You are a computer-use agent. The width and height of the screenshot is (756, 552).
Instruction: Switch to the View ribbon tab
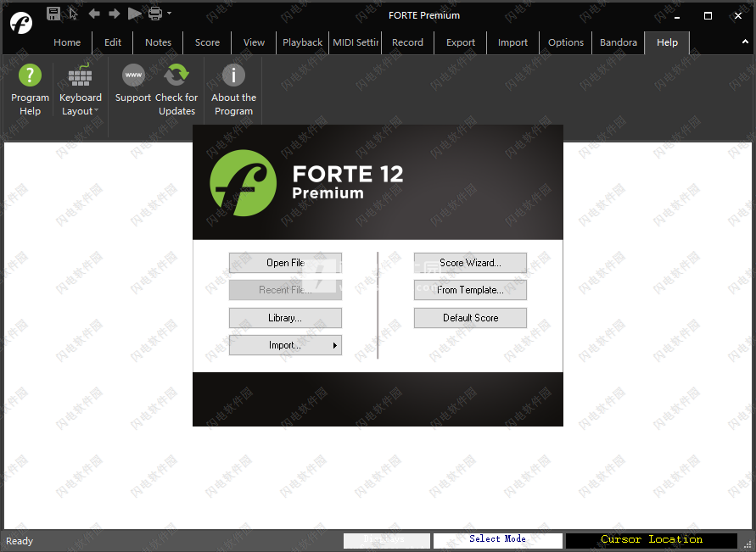pyautogui.click(x=254, y=42)
